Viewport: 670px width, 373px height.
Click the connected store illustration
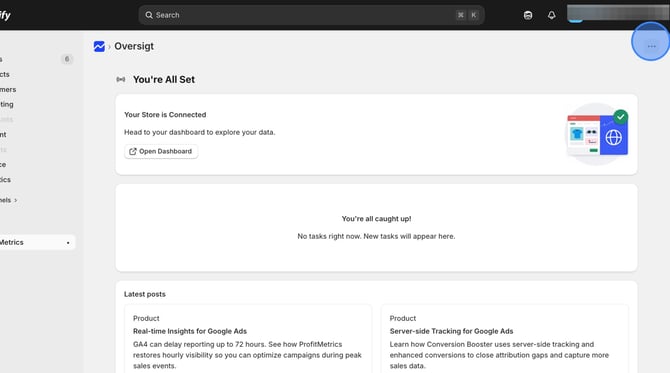click(597, 134)
